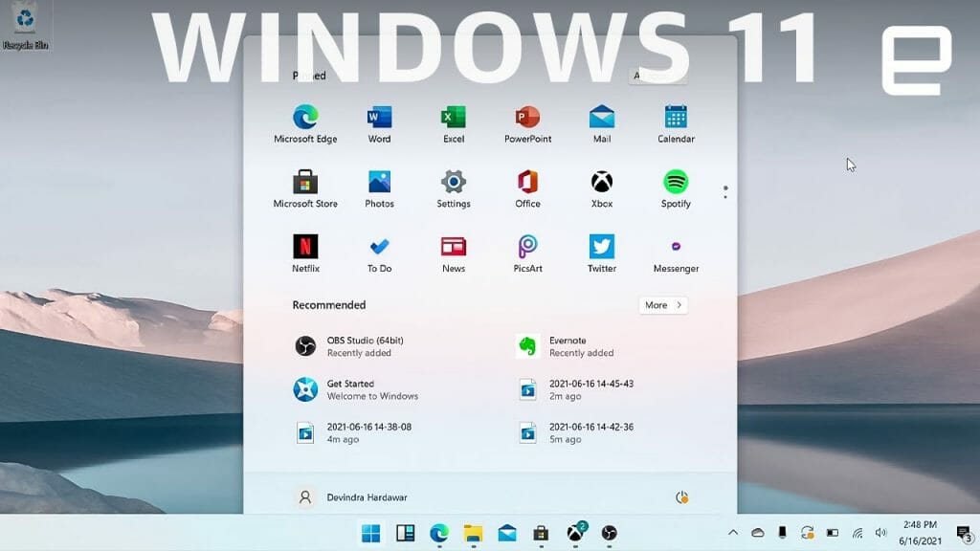Open the Calendar app
The height and width of the screenshot is (551, 980).
[676, 123]
